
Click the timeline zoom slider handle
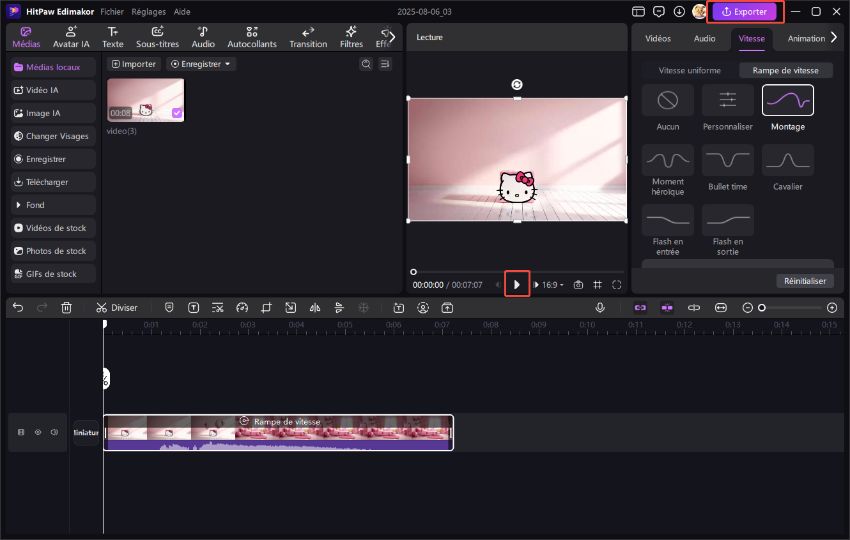[762, 307]
